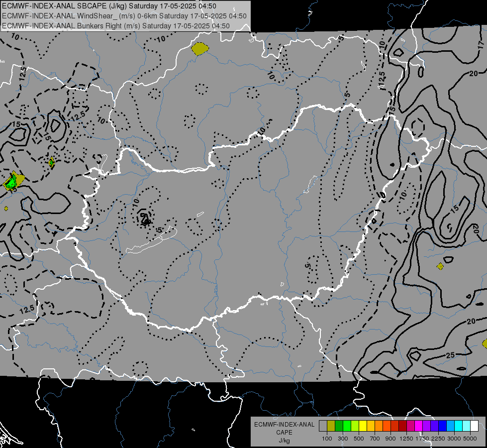
Task: Select the crimson-pink legend swatch
Action: [x=410, y=426]
